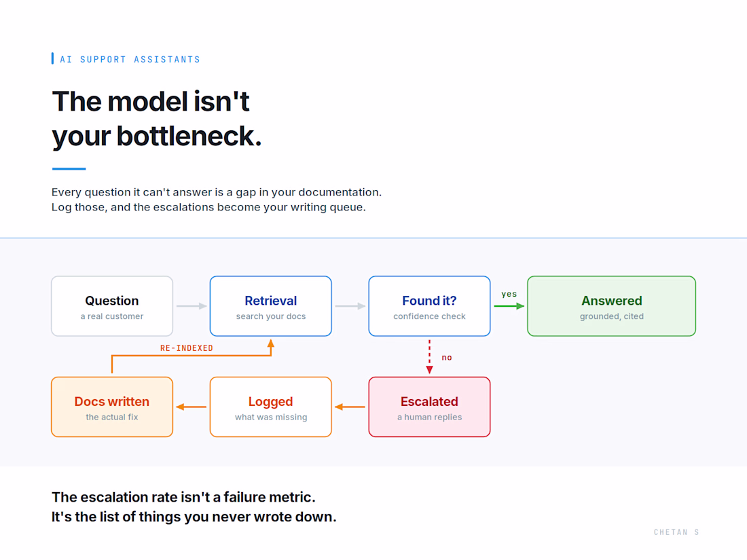Click the gray arrow from Question to Retrieval

(192, 305)
